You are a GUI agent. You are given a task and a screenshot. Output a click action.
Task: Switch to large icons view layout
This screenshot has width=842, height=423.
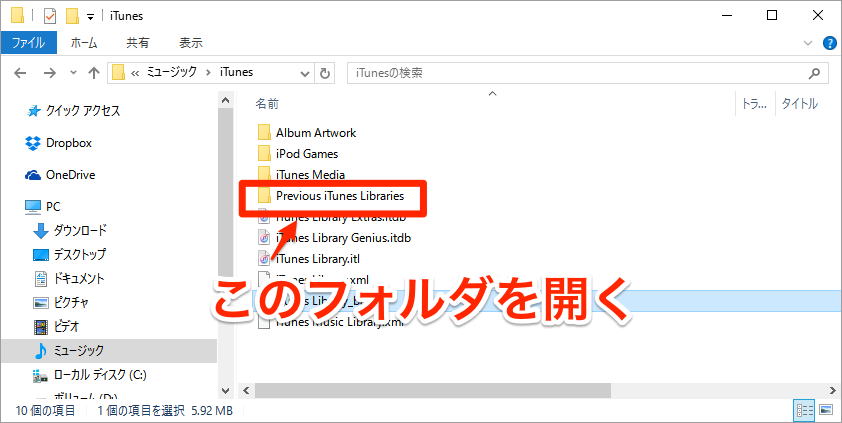(826, 411)
